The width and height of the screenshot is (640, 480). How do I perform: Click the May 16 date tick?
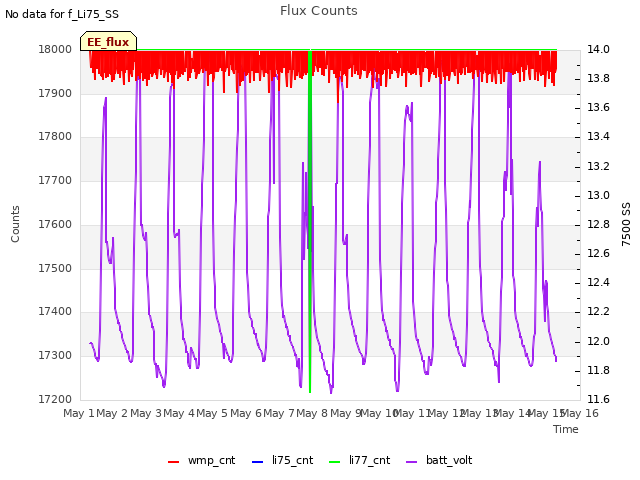tap(580, 413)
